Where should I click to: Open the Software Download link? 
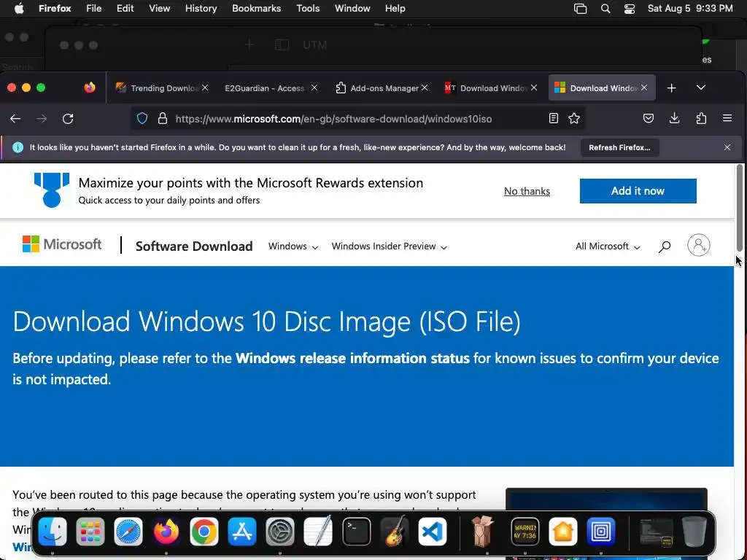[x=194, y=246]
